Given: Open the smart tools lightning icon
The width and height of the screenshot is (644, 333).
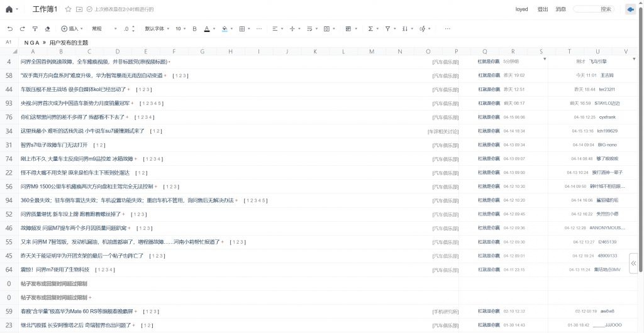Looking at the screenshot, I should 422,29.
